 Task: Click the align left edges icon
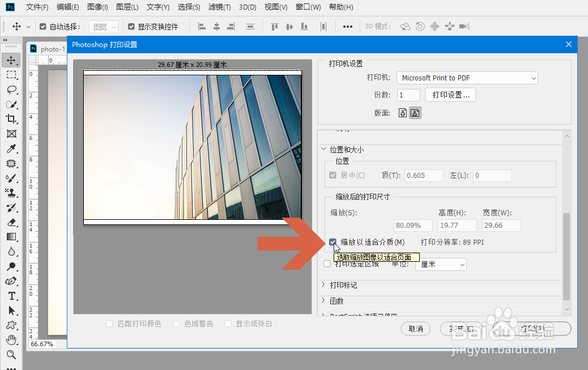[202, 27]
